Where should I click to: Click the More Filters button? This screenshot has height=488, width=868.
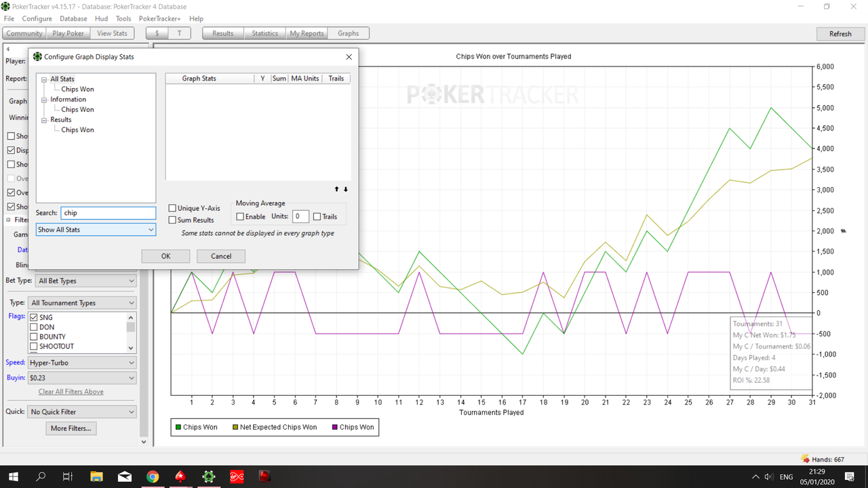(x=71, y=428)
